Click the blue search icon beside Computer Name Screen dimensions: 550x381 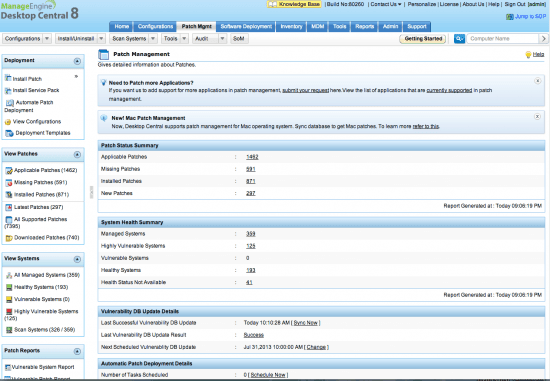[459, 39]
